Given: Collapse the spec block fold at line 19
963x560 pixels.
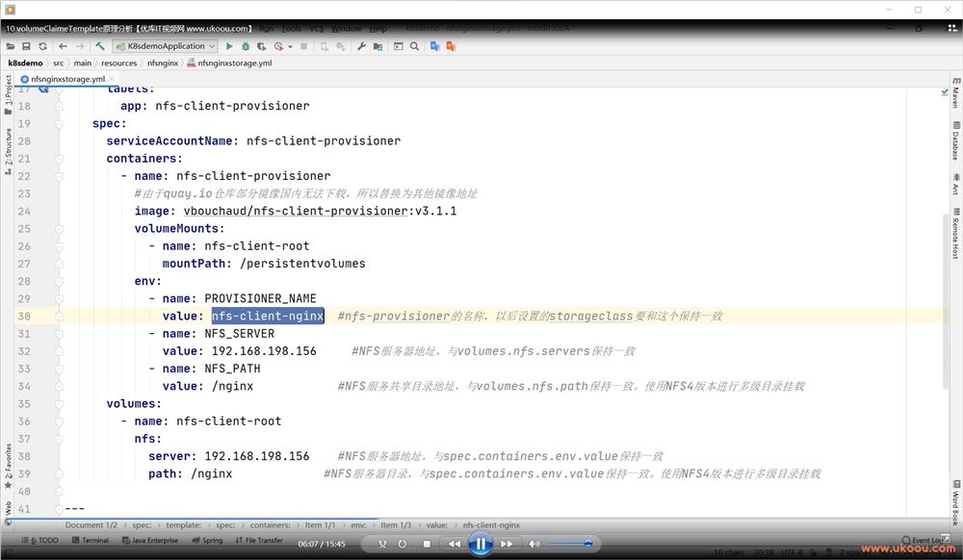Looking at the screenshot, I should click(x=60, y=124).
